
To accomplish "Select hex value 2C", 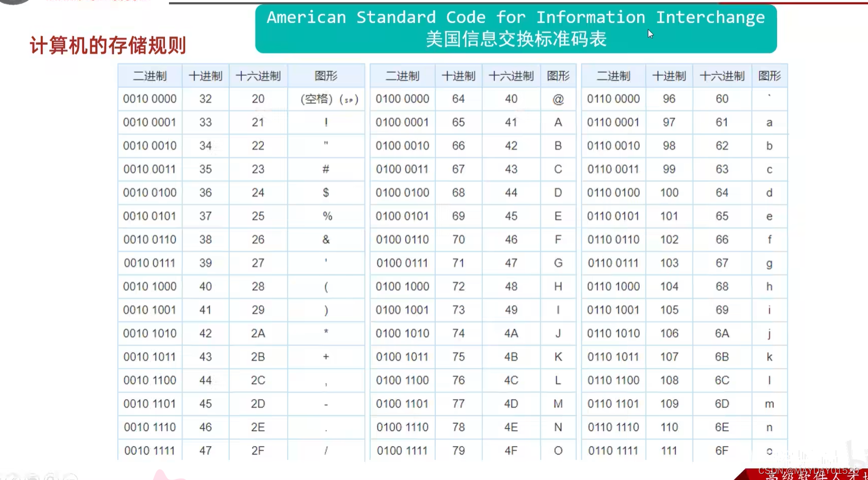I will 258,381.
